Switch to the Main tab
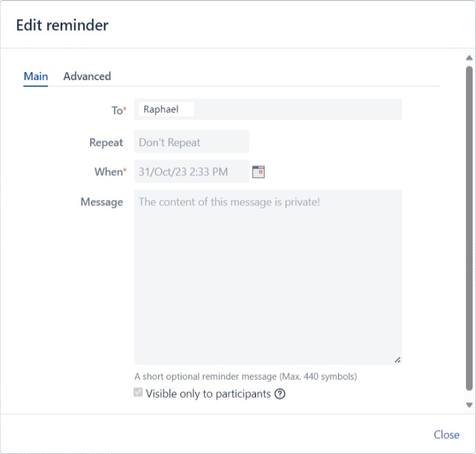The height and width of the screenshot is (454, 476). (x=35, y=76)
